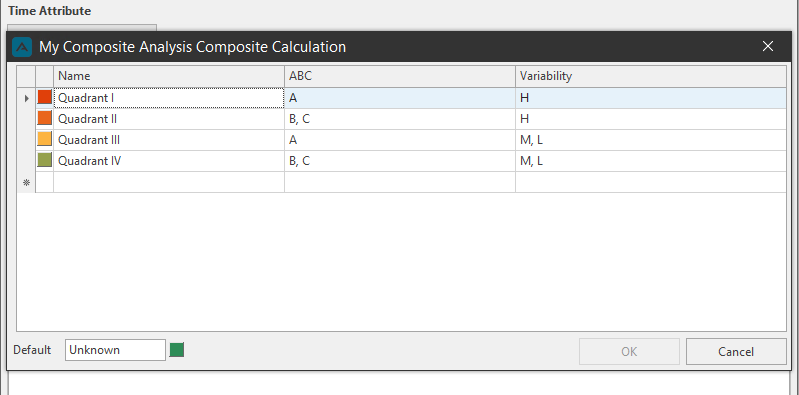Click the ABC cell of Quadrant III
Image resolution: width=799 pixels, height=395 pixels.
pos(400,140)
